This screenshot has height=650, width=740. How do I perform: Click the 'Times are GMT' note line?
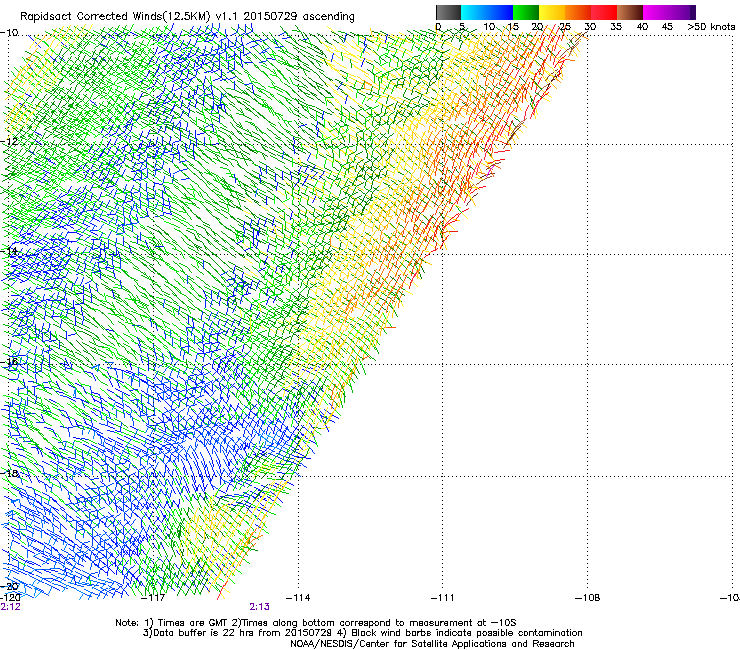(316, 623)
